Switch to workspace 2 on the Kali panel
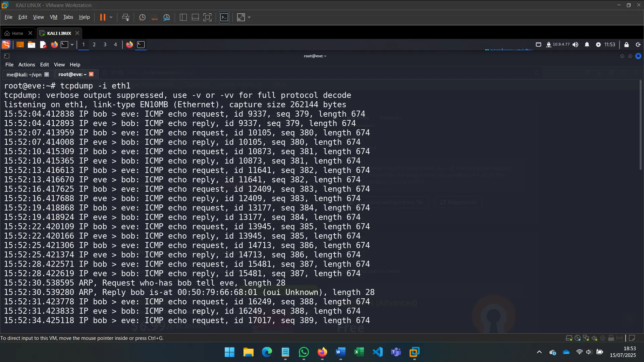644x362 pixels. pos(94,45)
